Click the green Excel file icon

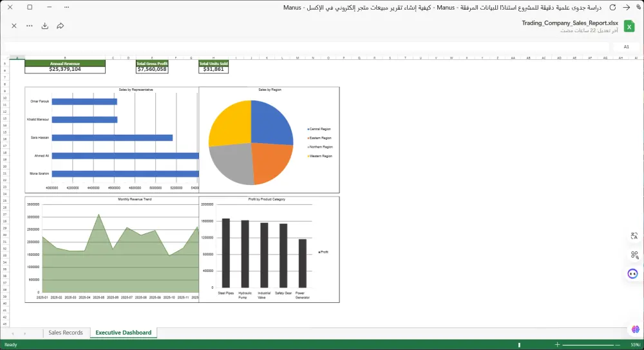click(x=629, y=26)
